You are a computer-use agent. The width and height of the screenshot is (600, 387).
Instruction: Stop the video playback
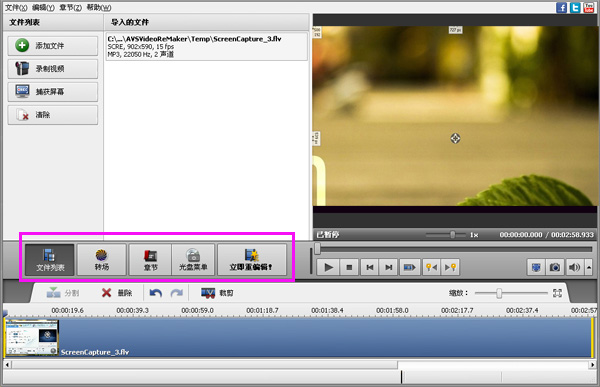pyautogui.click(x=349, y=267)
